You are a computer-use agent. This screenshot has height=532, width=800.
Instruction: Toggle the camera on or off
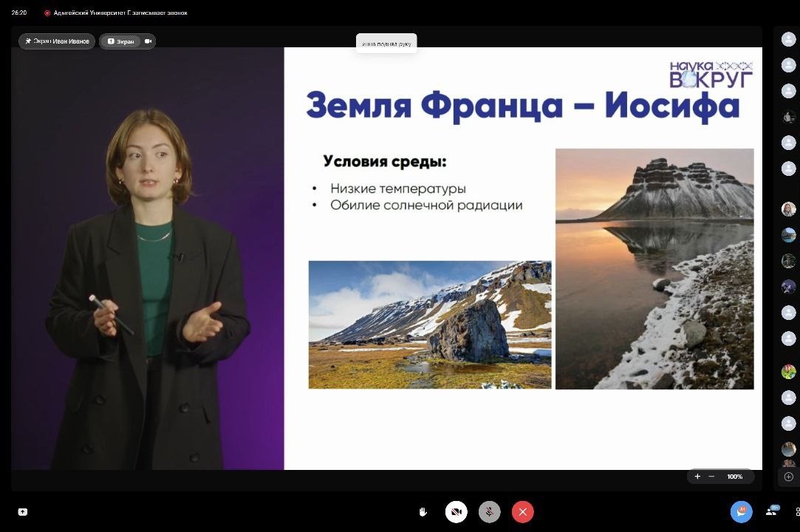point(457,512)
